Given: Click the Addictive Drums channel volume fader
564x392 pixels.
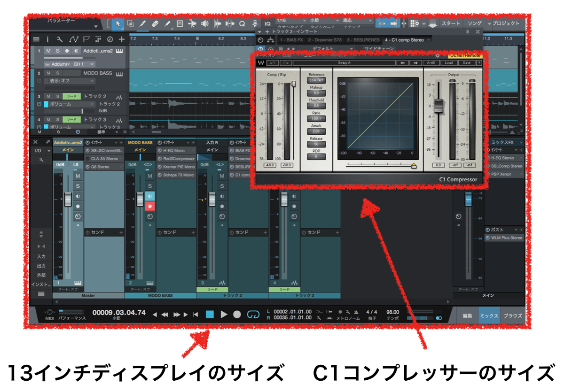Looking at the screenshot, I should tap(68, 199).
